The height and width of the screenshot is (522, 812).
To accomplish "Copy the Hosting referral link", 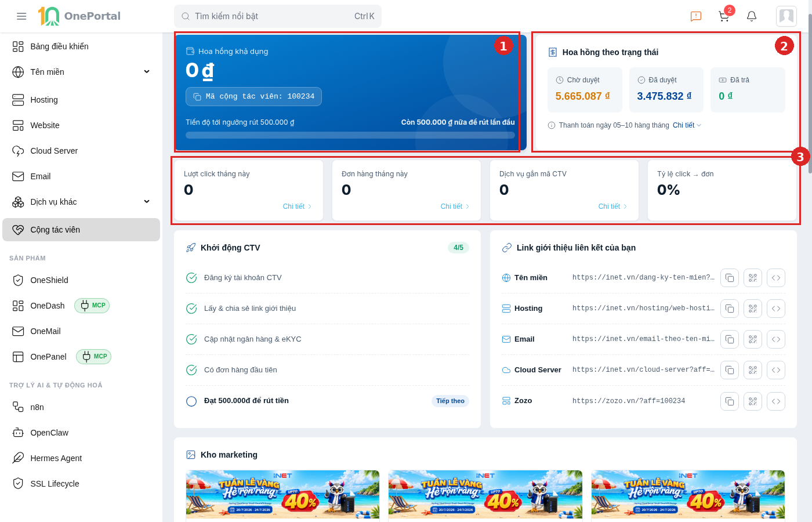I will [x=730, y=309].
